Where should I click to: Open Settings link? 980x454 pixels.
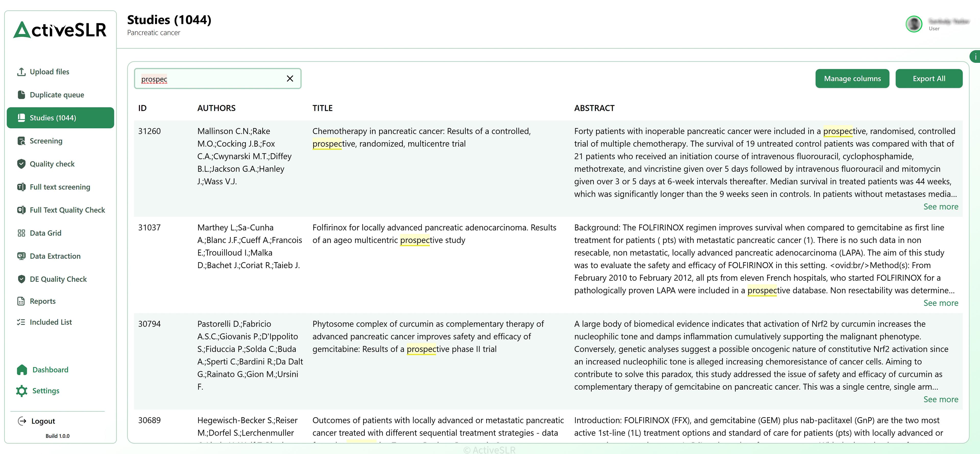[46, 391]
